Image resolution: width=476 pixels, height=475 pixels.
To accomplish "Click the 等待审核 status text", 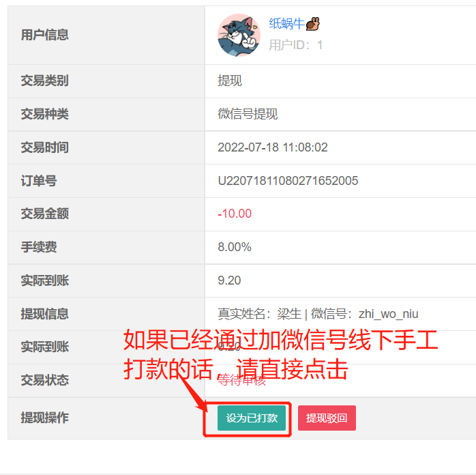I will pos(241,380).
